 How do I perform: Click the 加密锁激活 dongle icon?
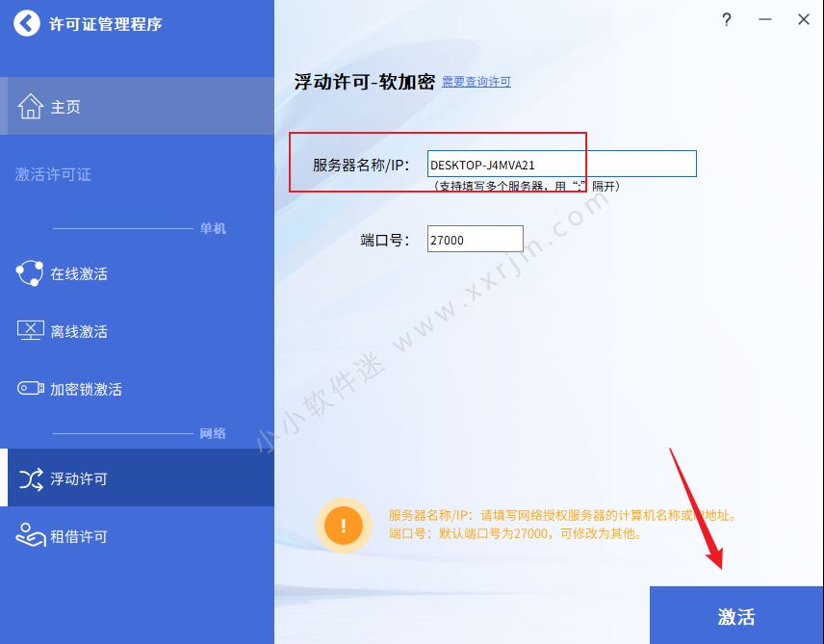(x=31, y=389)
